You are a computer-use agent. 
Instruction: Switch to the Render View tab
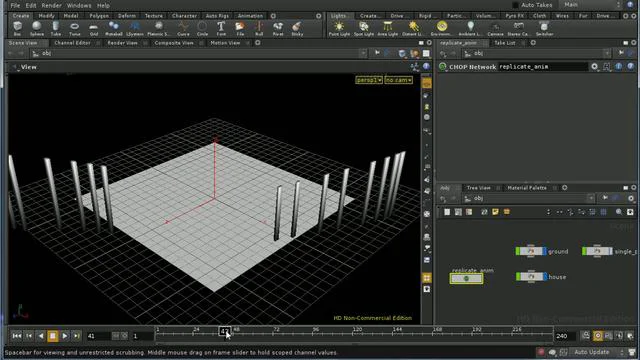(122, 43)
